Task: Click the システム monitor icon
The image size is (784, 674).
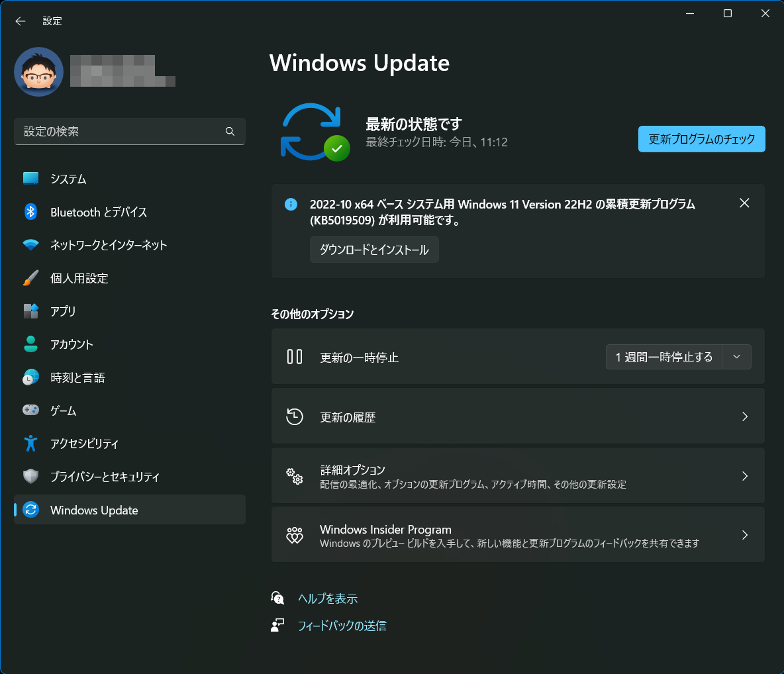Action: pos(30,179)
